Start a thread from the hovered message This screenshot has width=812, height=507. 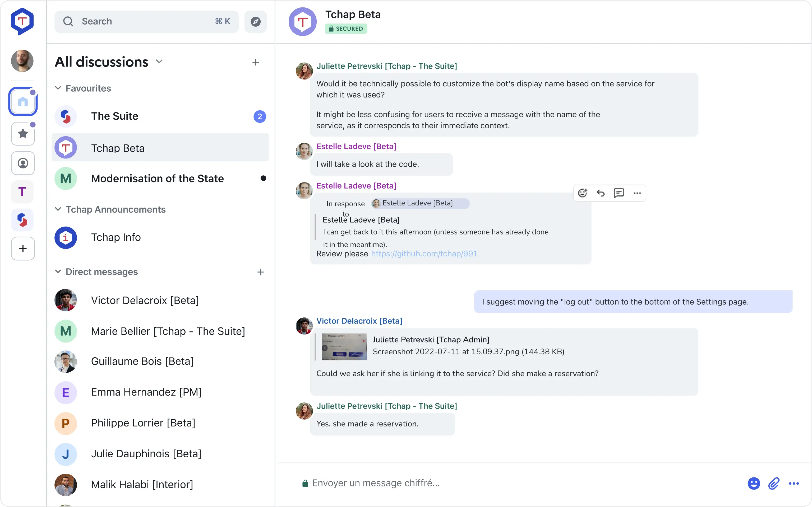click(619, 193)
